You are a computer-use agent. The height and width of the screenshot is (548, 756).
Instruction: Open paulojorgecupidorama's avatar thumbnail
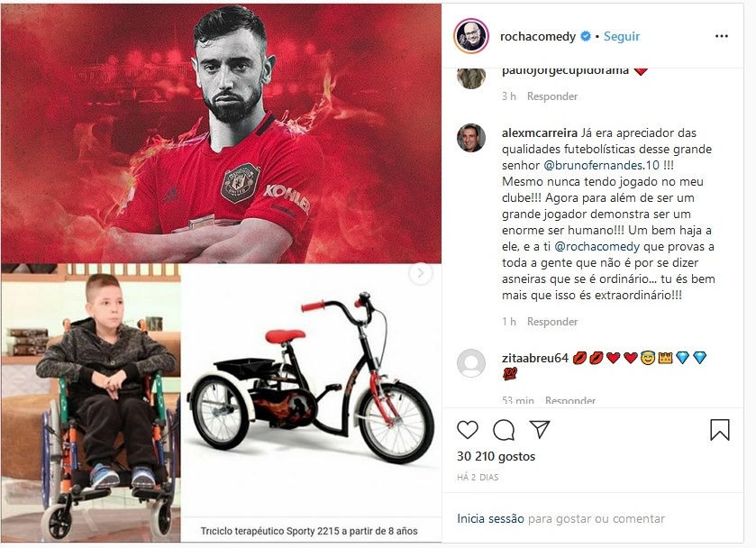(x=471, y=78)
